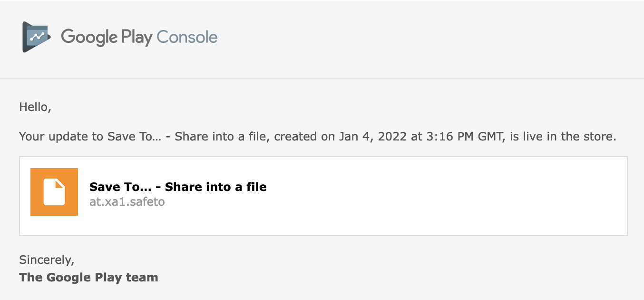644x300 pixels.
Task: Click "The Google Play team" signature
Action: [88, 277]
